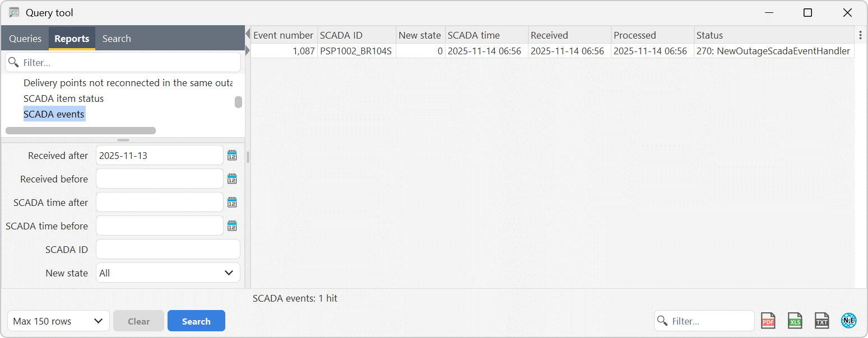
Task: Switch to the Search tab
Action: 117,39
